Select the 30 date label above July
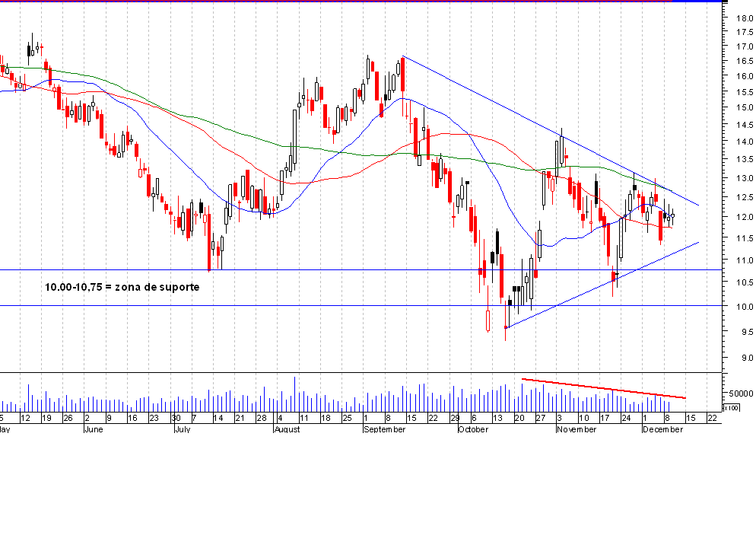Image resolution: width=756 pixels, height=548 pixels. coord(176,419)
